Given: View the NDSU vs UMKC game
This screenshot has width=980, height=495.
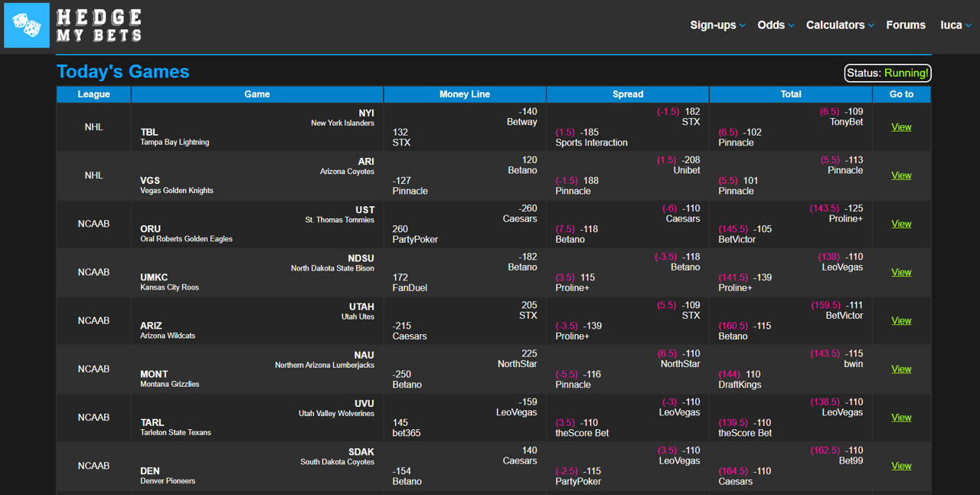Looking at the screenshot, I should (x=901, y=272).
